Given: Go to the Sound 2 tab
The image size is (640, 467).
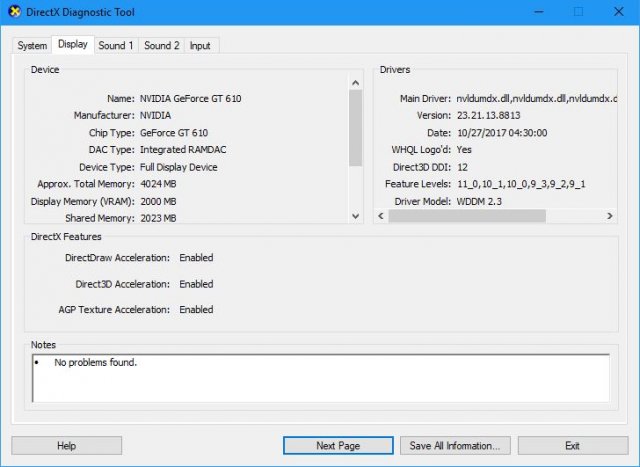Looking at the screenshot, I should pos(162,46).
